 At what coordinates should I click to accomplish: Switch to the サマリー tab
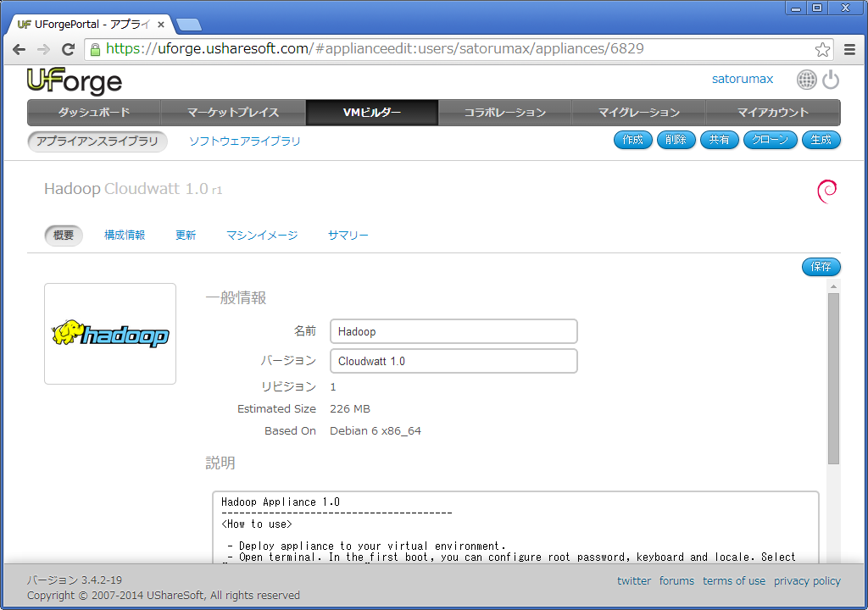pos(348,236)
